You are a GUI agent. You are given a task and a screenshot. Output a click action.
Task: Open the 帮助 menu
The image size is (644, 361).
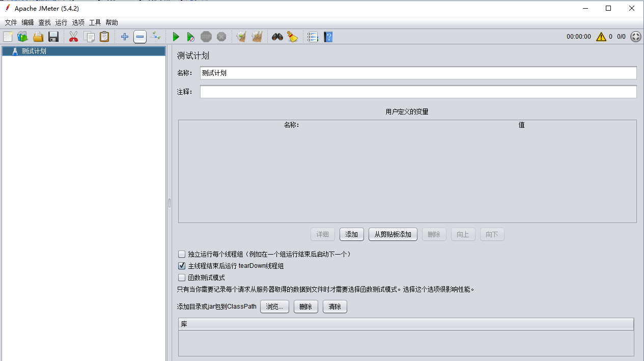click(111, 22)
